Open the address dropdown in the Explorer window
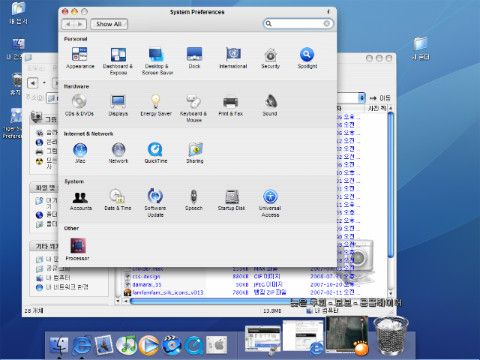 (361, 98)
